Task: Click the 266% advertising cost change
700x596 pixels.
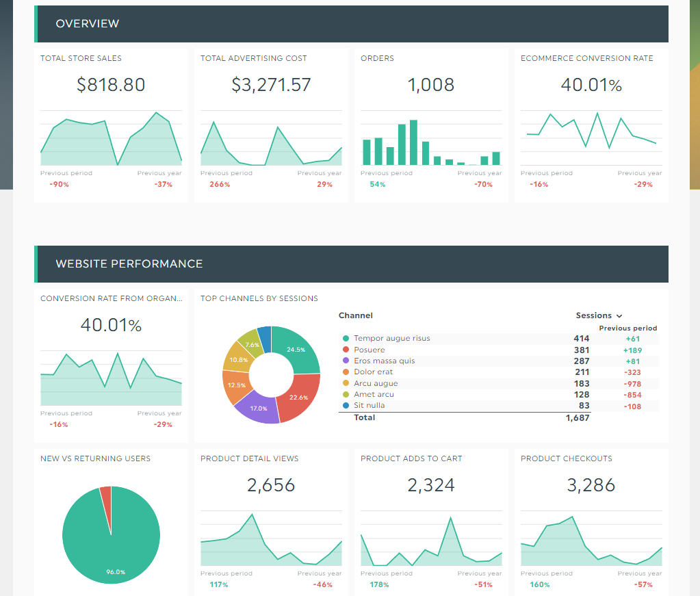Action: click(220, 184)
